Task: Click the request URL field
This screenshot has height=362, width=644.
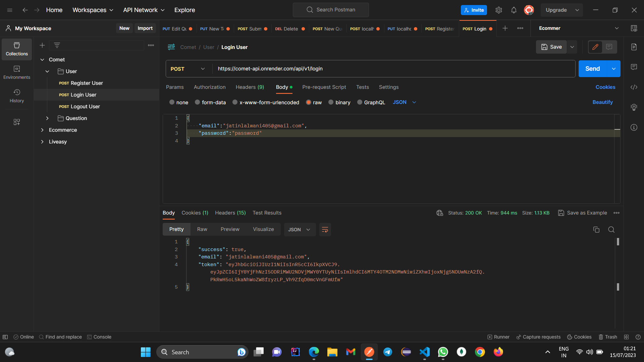Action: click(335, 69)
